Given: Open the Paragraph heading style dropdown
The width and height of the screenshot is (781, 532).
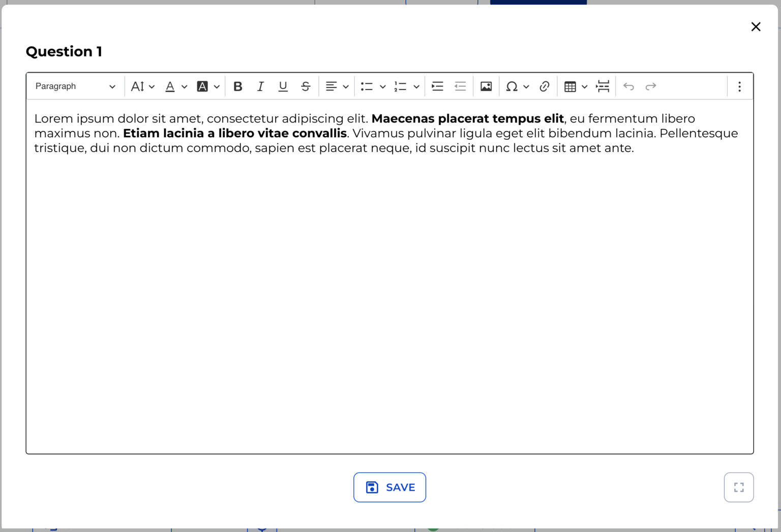Looking at the screenshot, I should [75, 86].
